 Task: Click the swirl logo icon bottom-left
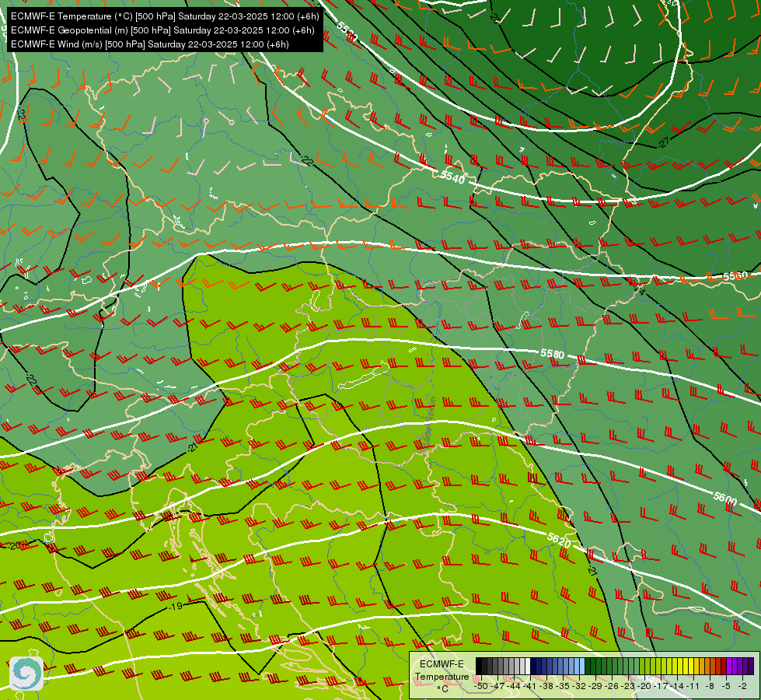tap(26, 674)
